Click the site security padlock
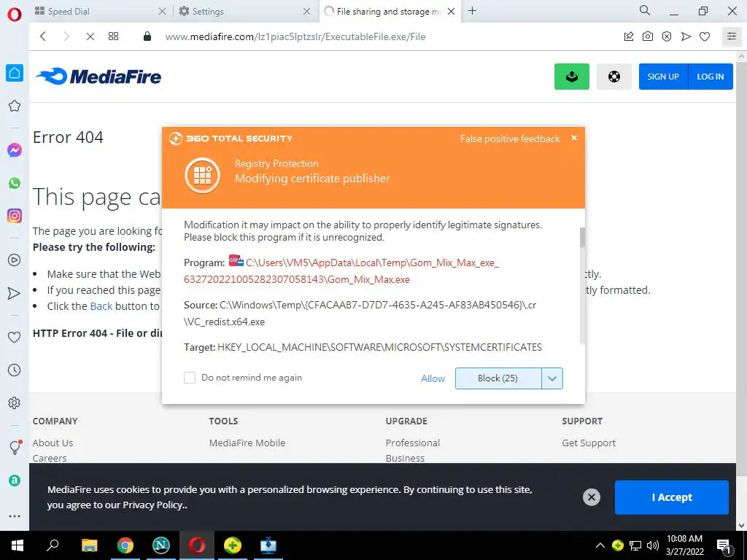747x560 pixels. click(147, 36)
